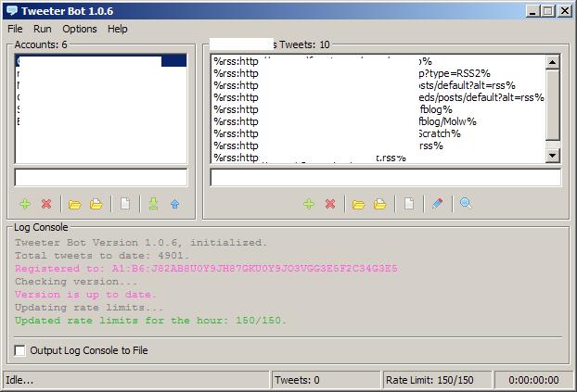
Task: Open empty folder icon in Accounts toolbar
Action: pos(75,204)
